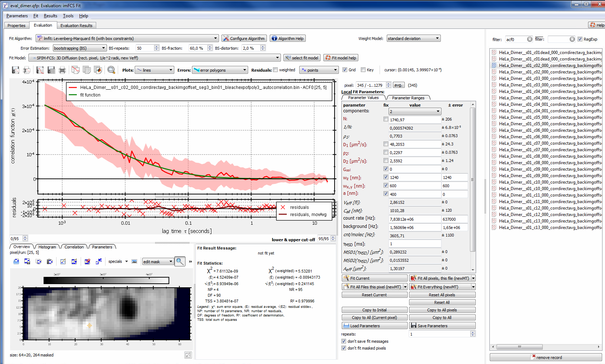Disable the Grid checkbox

[345, 70]
